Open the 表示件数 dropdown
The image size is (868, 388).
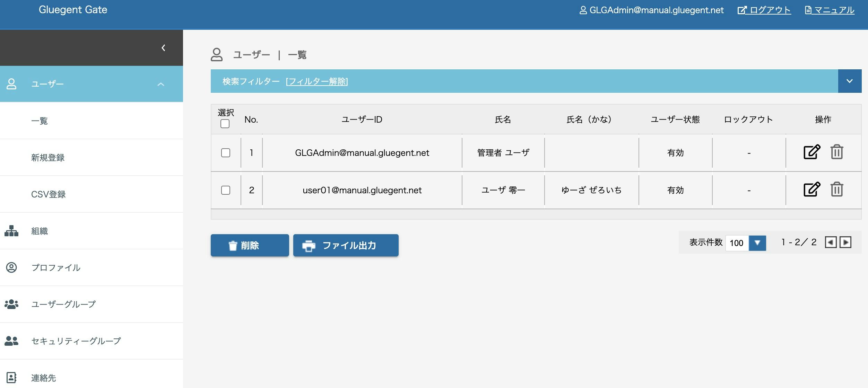coord(757,243)
